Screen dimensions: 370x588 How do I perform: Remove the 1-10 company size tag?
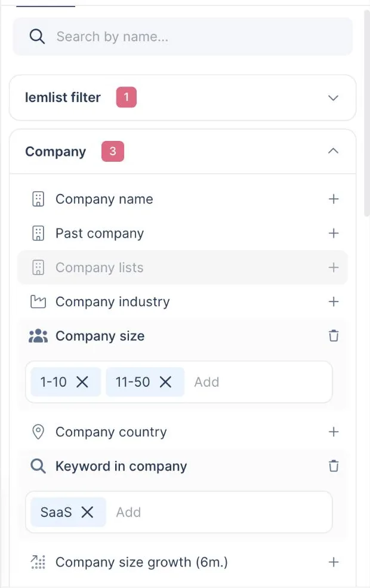tap(82, 382)
